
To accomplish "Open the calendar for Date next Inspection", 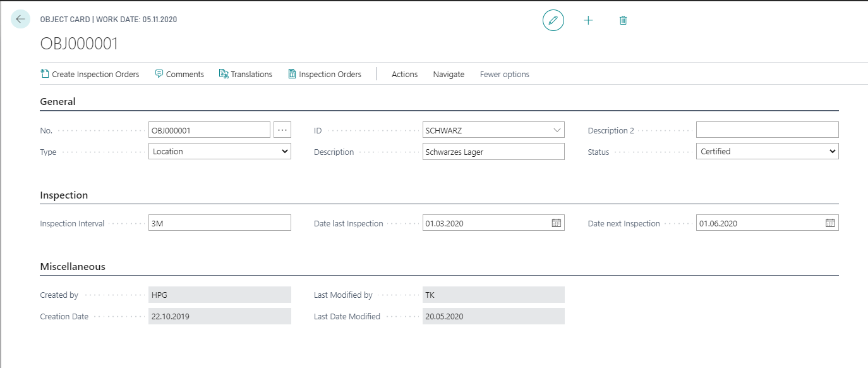I will (830, 223).
